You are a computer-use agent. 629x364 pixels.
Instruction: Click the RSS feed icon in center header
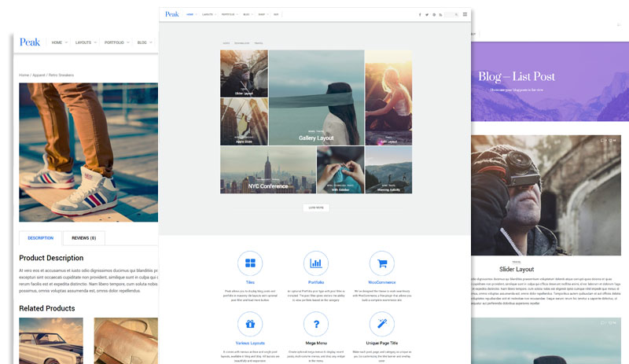click(x=440, y=14)
